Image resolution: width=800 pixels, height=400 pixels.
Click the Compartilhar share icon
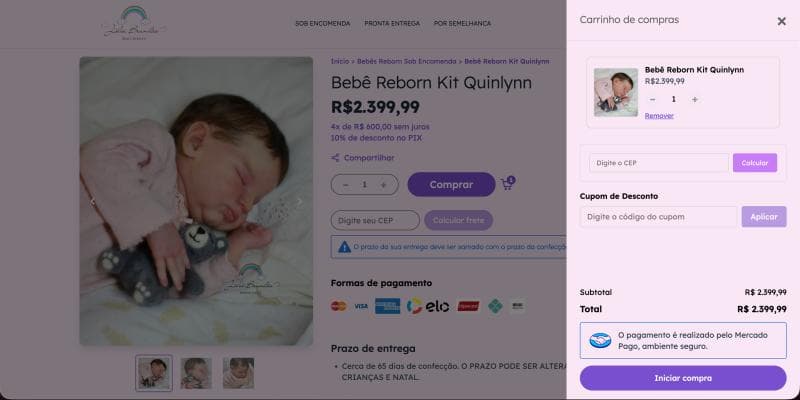(336, 158)
